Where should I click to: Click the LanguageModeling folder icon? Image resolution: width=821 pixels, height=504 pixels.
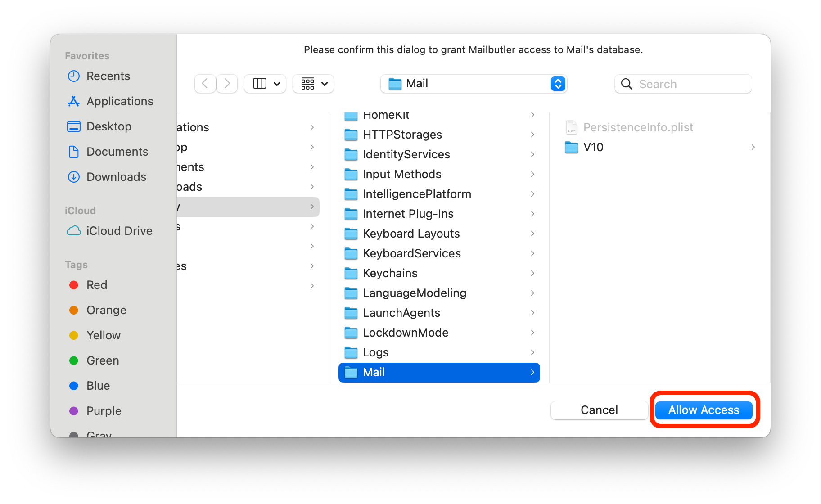point(351,293)
